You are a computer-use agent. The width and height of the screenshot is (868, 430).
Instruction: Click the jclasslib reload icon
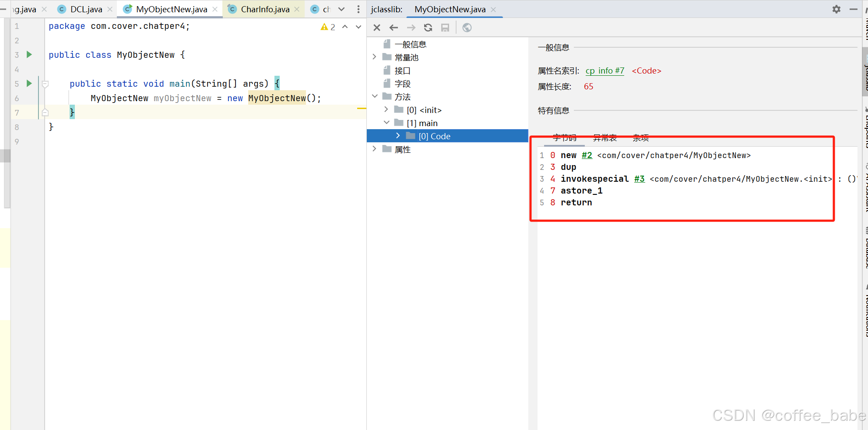coord(428,28)
